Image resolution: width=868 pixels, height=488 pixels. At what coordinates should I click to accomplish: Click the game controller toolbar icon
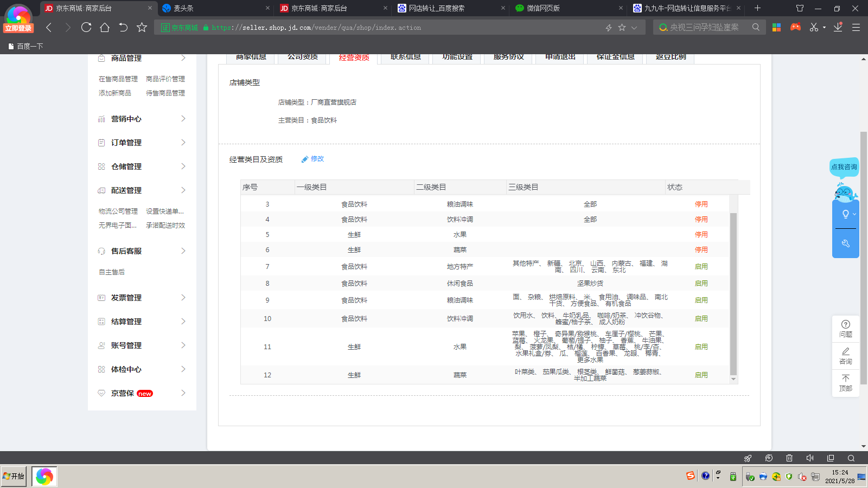point(795,27)
